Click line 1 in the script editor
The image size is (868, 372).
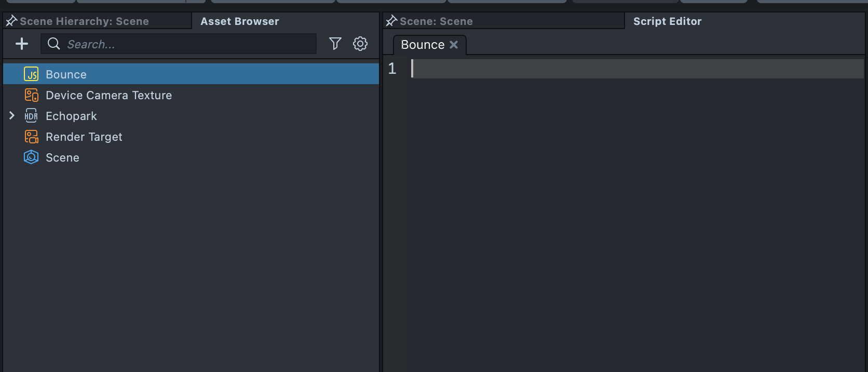click(x=623, y=69)
